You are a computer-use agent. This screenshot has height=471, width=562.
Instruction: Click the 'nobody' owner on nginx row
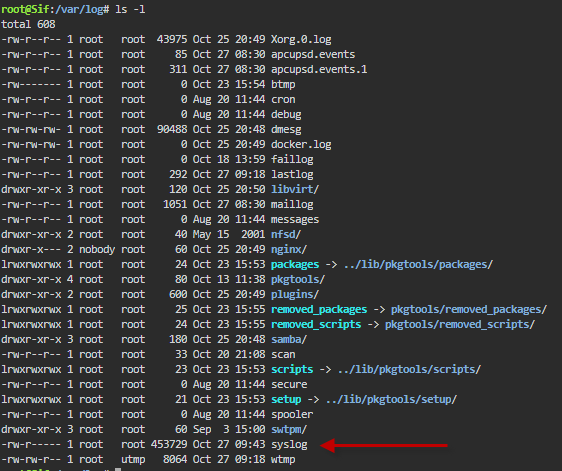(x=97, y=249)
